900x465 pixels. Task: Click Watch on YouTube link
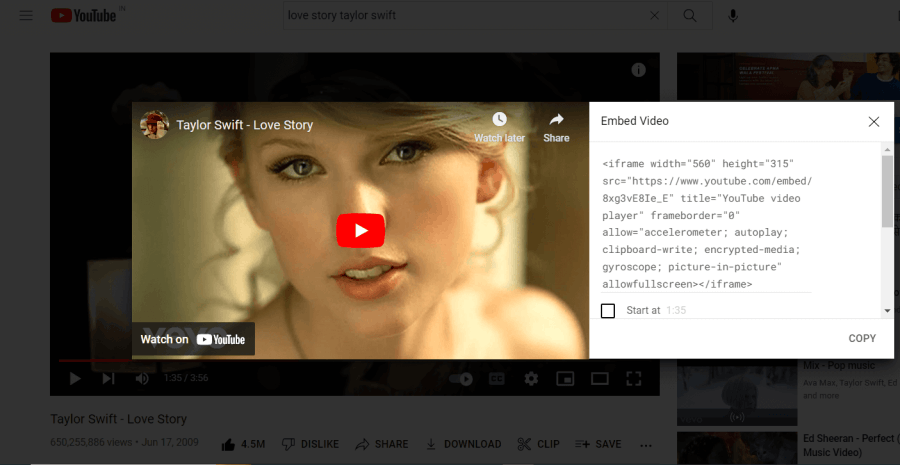tap(193, 339)
